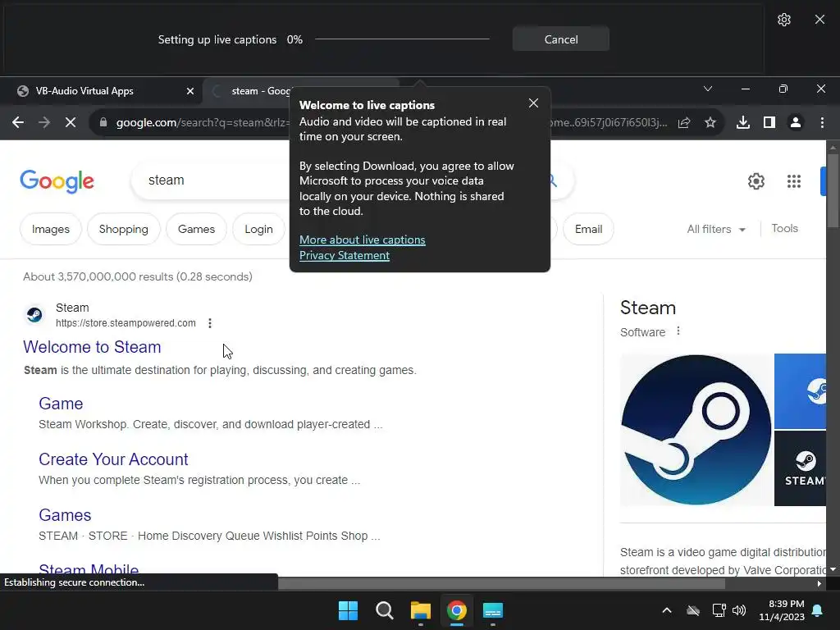Share this page icon
This screenshot has width=840, height=630.
pos(684,123)
